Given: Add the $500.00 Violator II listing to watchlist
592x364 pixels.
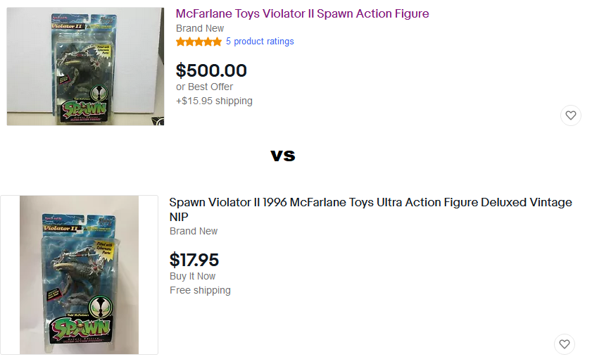Looking at the screenshot, I should 571,115.
